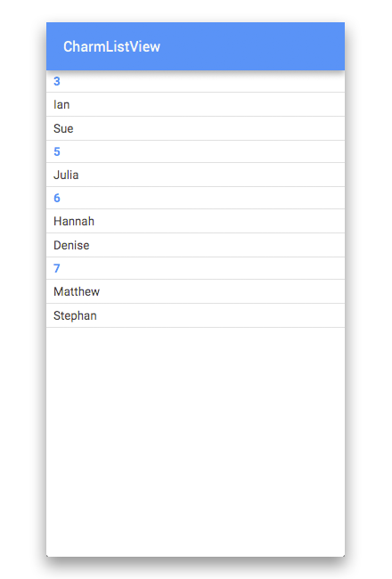This screenshot has width=392, height=579.
Task: Select the section header labeled 7
Action: point(195,268)
